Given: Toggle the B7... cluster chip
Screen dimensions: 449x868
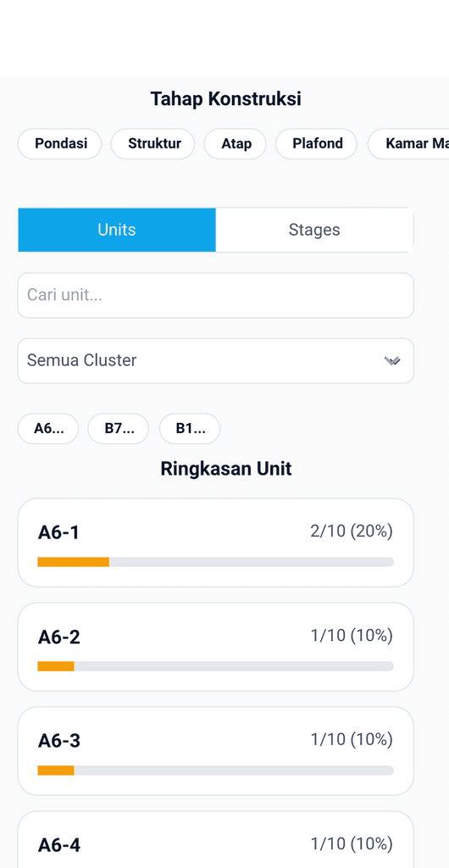Looking at the screenshot, I should [x=119, y=428].
